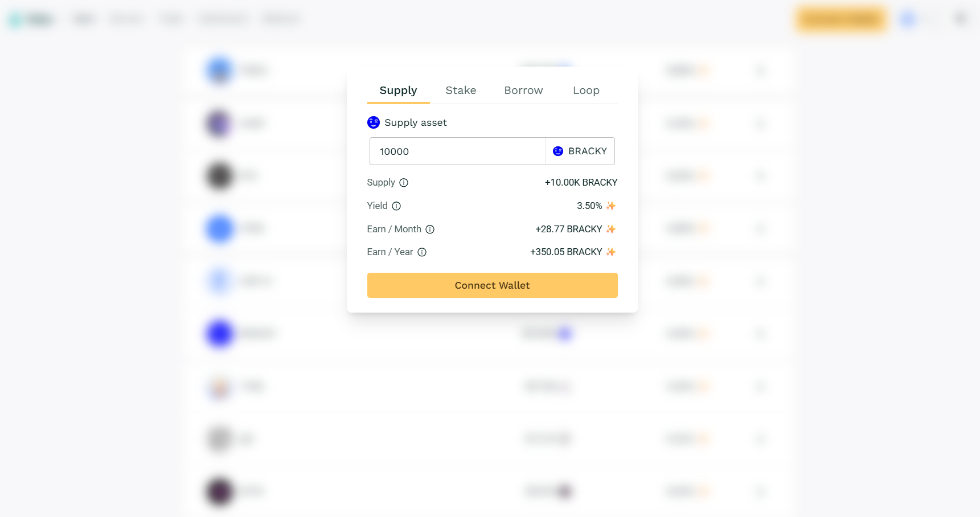Switch to the Stake tab
Image resolution: width=980 pixels, height=517 pixels.
click(x=461, y=91)
